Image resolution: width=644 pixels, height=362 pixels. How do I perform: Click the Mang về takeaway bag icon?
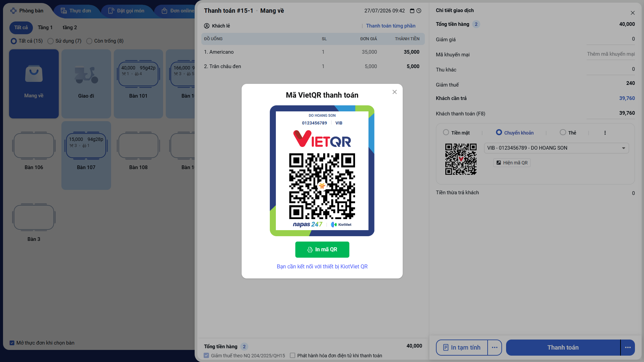[34, 73]
